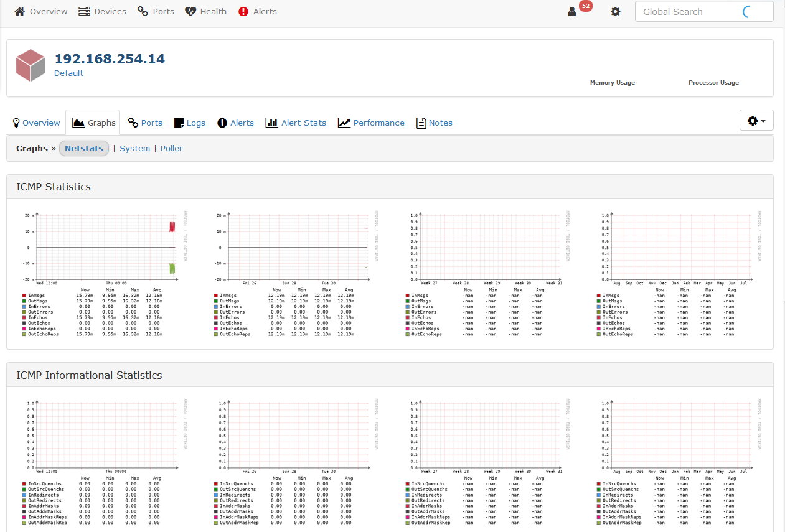
Task: Open the Health heartbeat menu
Action: pos(190,12)
